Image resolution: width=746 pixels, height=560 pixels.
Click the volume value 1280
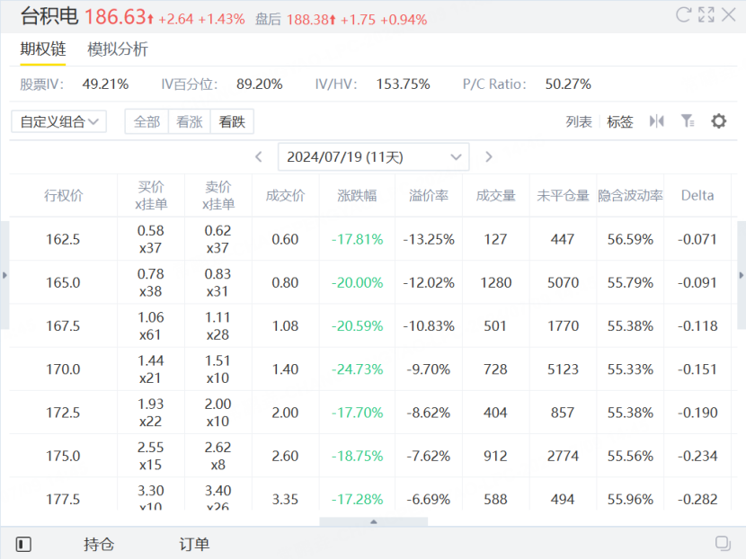(x=496, y=282)
